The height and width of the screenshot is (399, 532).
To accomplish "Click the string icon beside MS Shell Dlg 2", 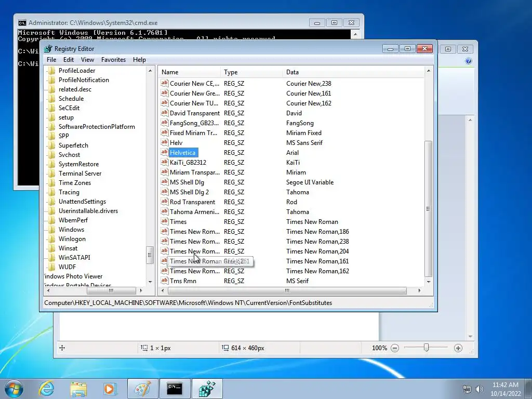I will (x=165, y=191).
